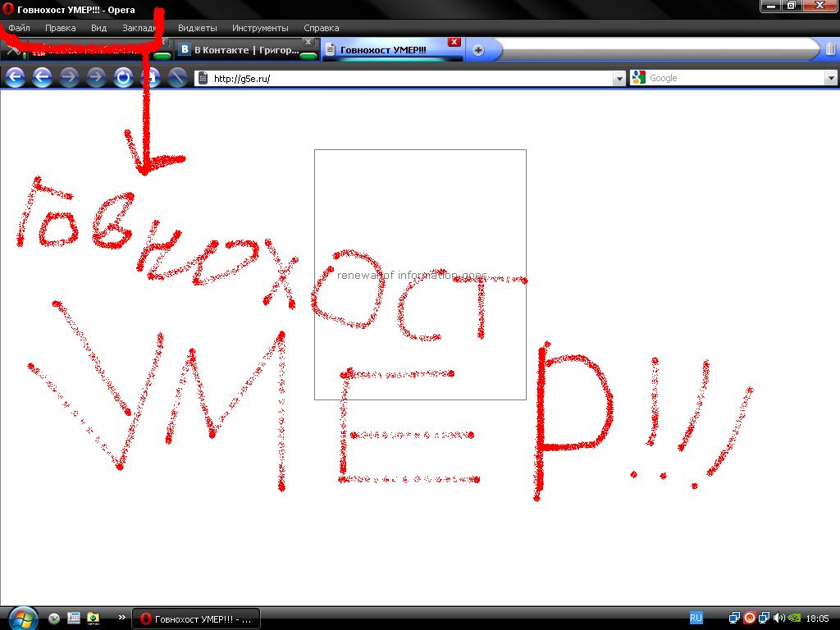Click the Reload page button
The height and width of the screenshot is (630, 840).
coord(123,77)
